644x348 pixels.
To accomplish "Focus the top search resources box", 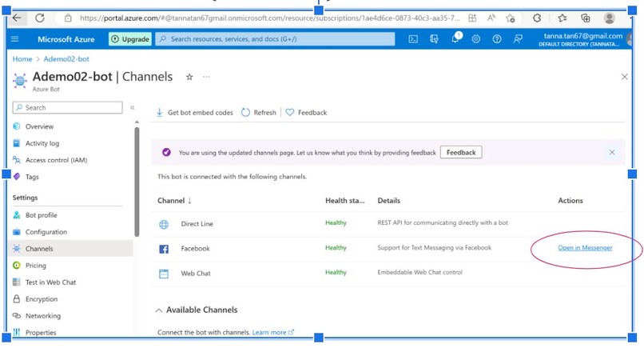I will 275,39.
